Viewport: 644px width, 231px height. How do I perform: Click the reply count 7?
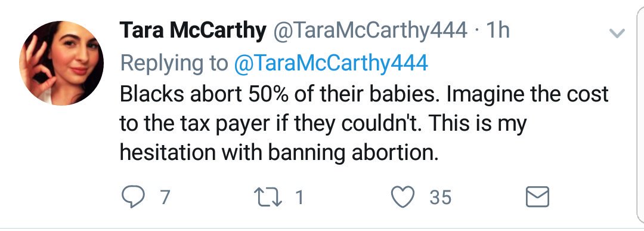[165, 198]
